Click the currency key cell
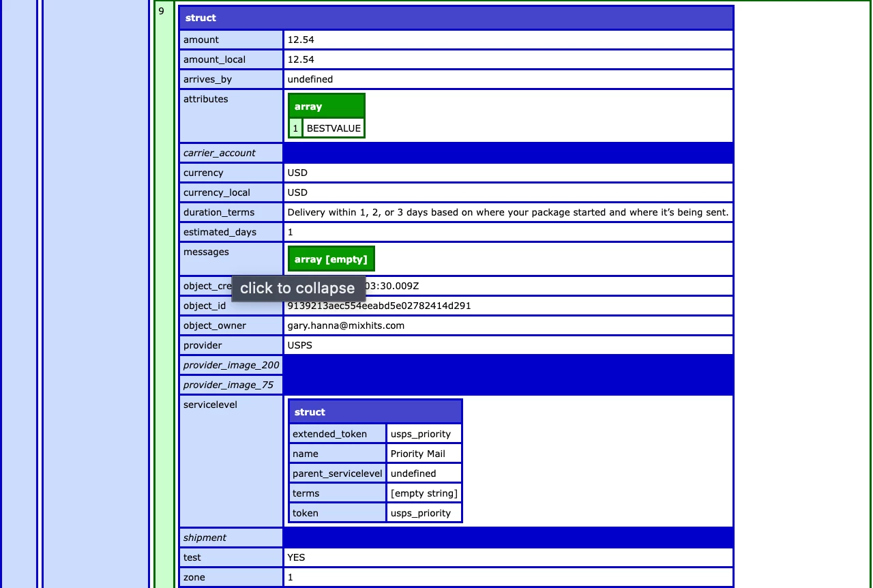 [x=231, y=173]
